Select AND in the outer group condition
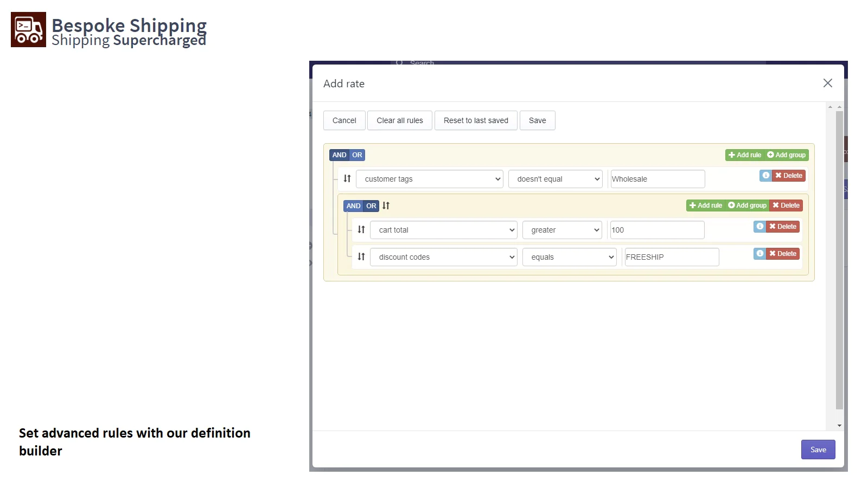 click(339, 155)
